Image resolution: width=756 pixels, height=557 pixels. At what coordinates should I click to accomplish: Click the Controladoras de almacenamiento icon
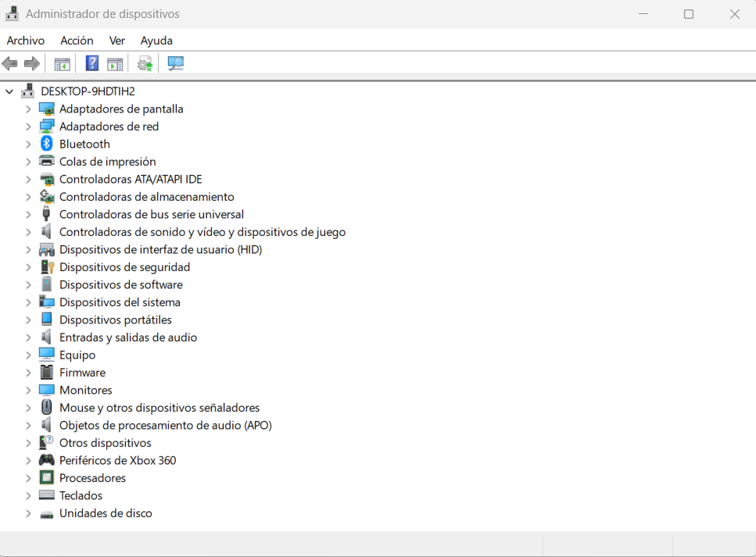coord(47,196)
